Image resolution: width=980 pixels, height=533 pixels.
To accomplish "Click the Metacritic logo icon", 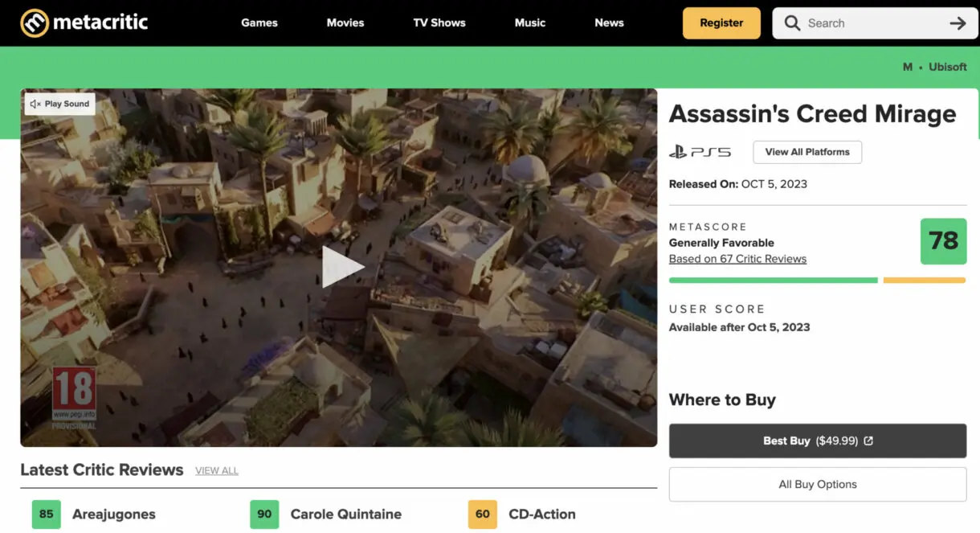I will click(35, 23).
